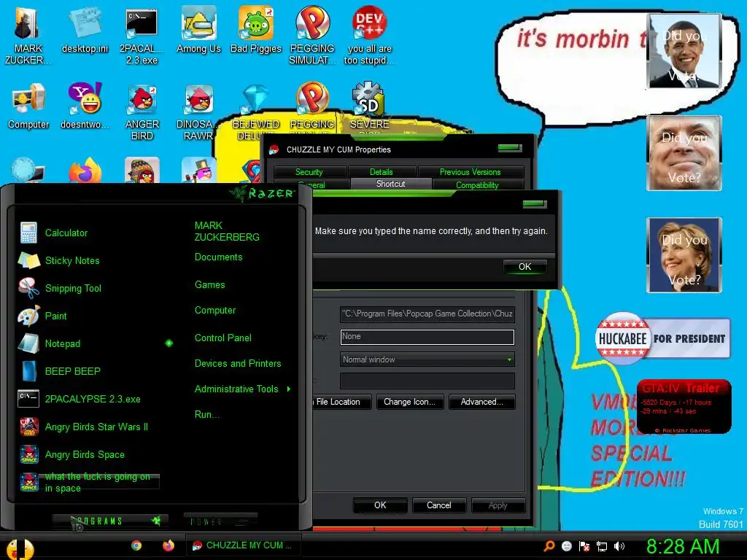Open the Among Us desktop icon
Viewport: 747px width, 560px height.
pos(198,30)
